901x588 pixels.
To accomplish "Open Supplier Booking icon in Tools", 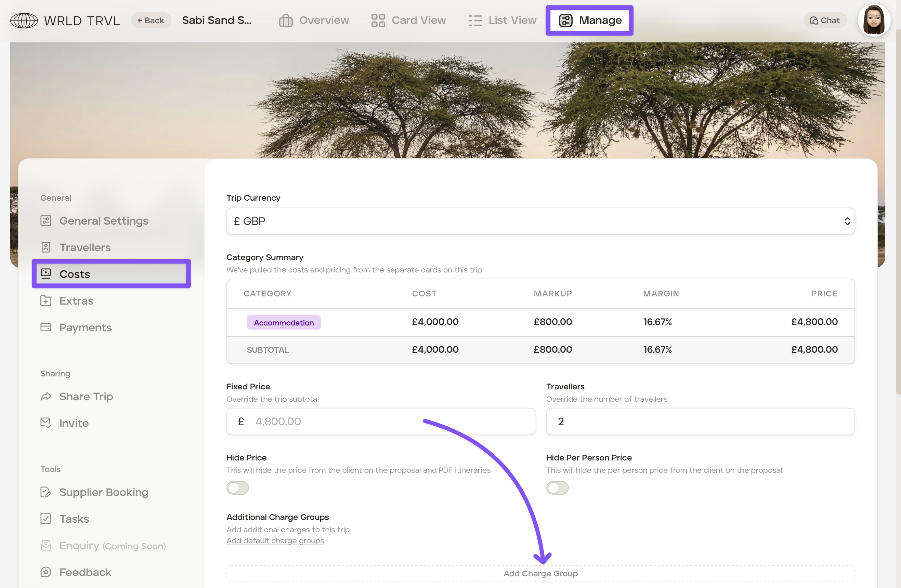I will [46, 492].
